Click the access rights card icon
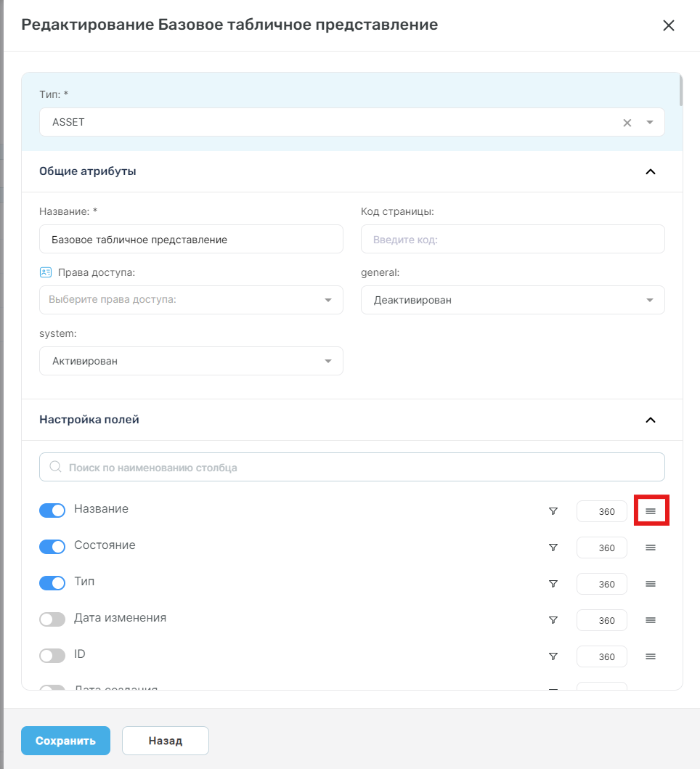 click(x=46, y=272)
